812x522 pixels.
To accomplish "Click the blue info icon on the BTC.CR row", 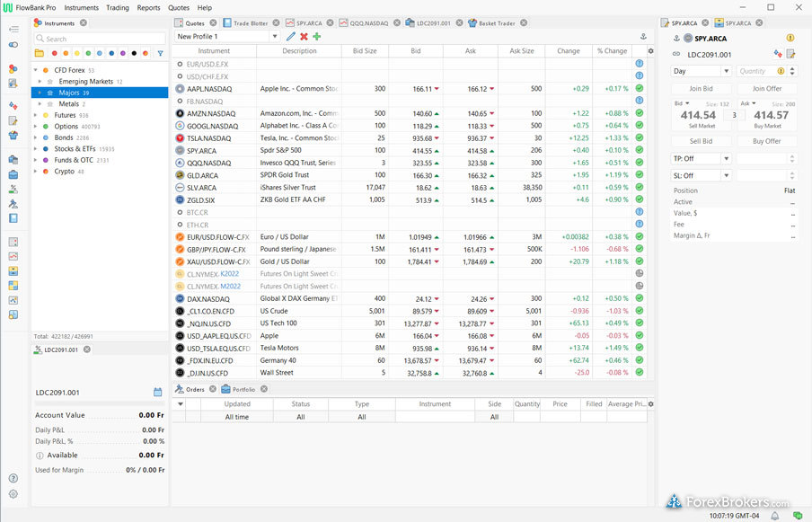I will click(x=640, y=212).
